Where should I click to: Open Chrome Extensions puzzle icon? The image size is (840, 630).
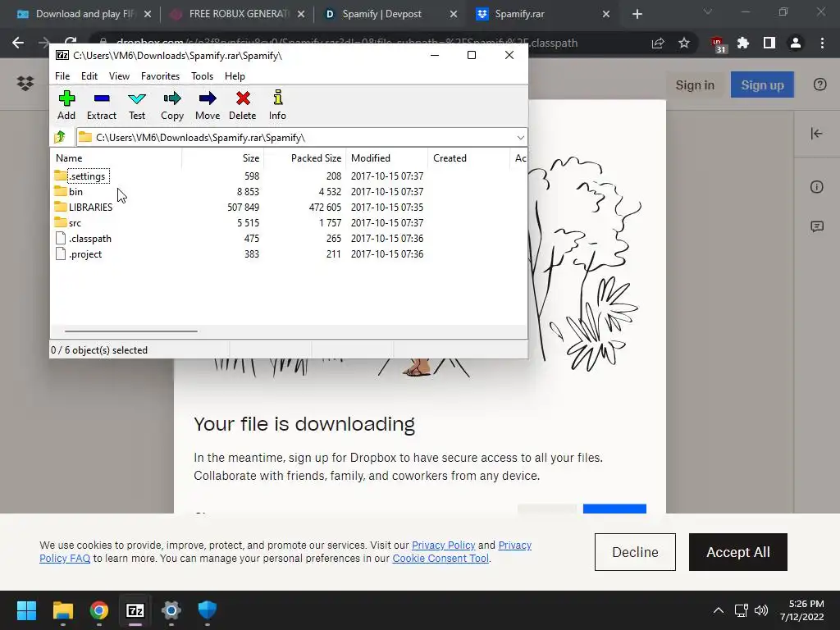pos(743,43)
